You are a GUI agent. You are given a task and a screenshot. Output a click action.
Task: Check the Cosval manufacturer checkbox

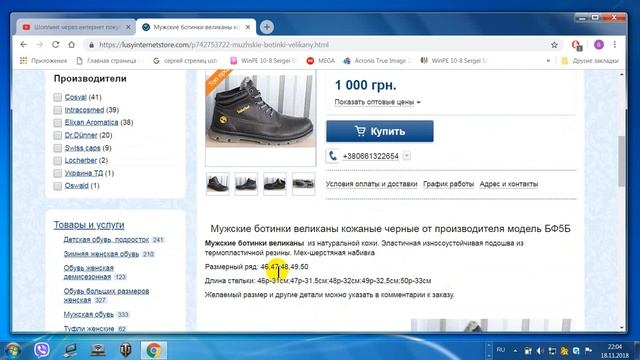(x=58, y=97)
